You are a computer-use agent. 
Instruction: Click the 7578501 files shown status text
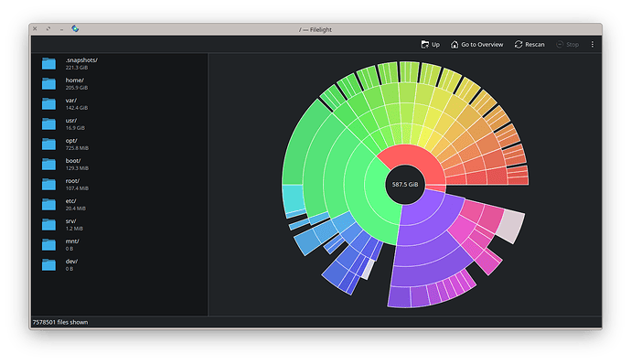click(x=60, y=322)
